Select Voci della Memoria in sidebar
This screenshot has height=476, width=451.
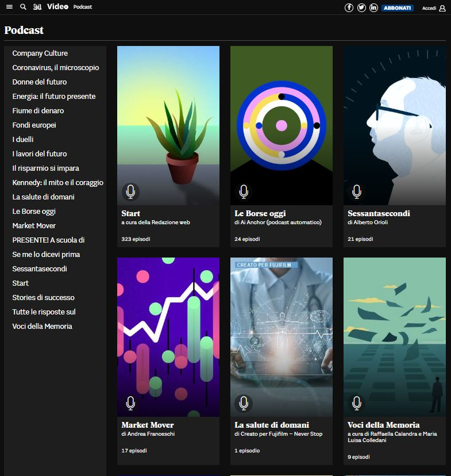(42, 327)
